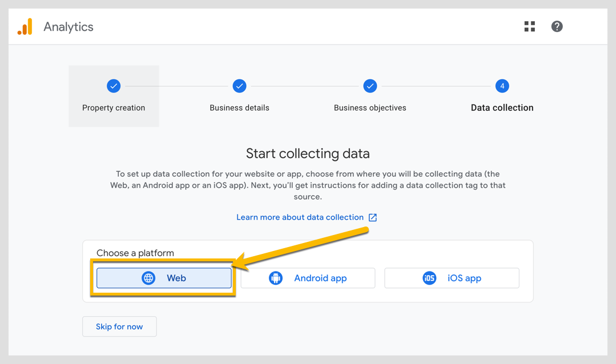The width and height of the screenshot is (616, 364).
Task: Click the external link icon beside Learn more
Action: (x=373, y=217)
